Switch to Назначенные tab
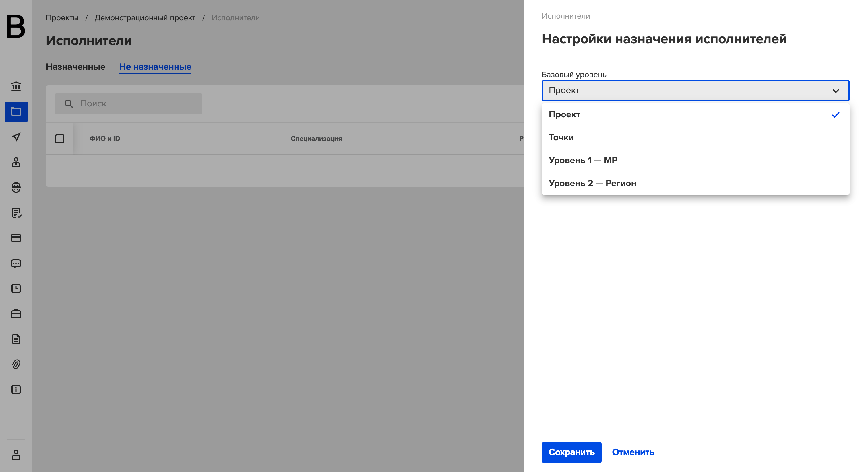Screen dimensions: 868x472 [75, 67]
